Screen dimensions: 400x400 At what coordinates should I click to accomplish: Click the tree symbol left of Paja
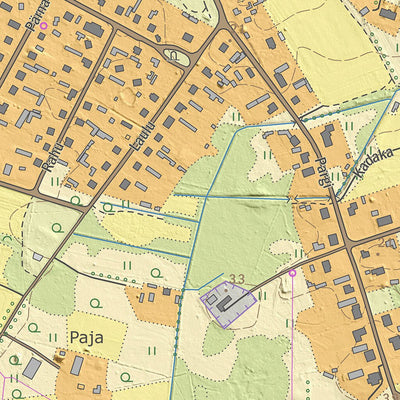tap(33, 328)
